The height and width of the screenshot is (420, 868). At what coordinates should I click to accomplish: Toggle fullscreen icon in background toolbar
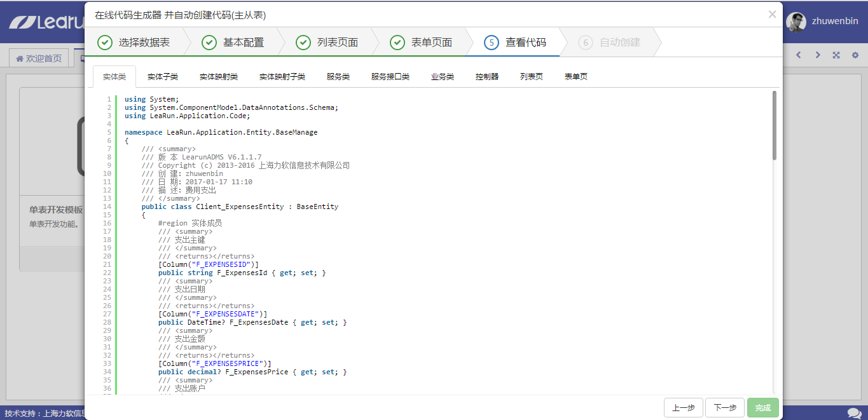click(x=836, y=55)
